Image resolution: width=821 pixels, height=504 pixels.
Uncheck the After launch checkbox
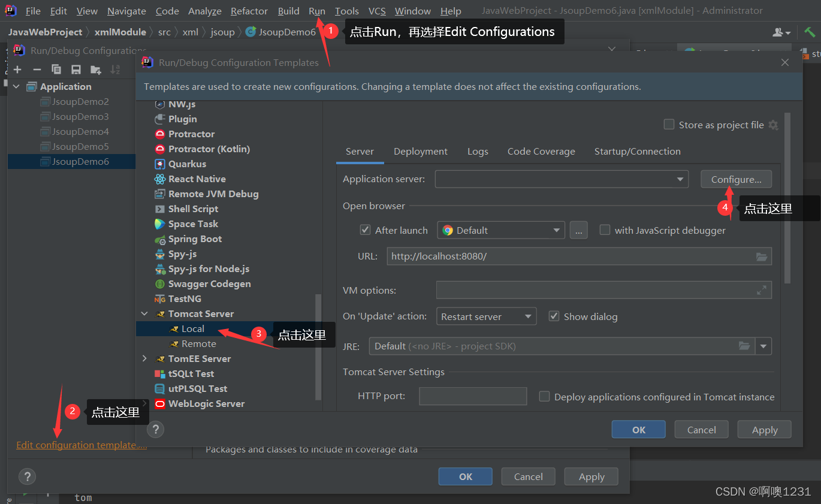point(365,230)
